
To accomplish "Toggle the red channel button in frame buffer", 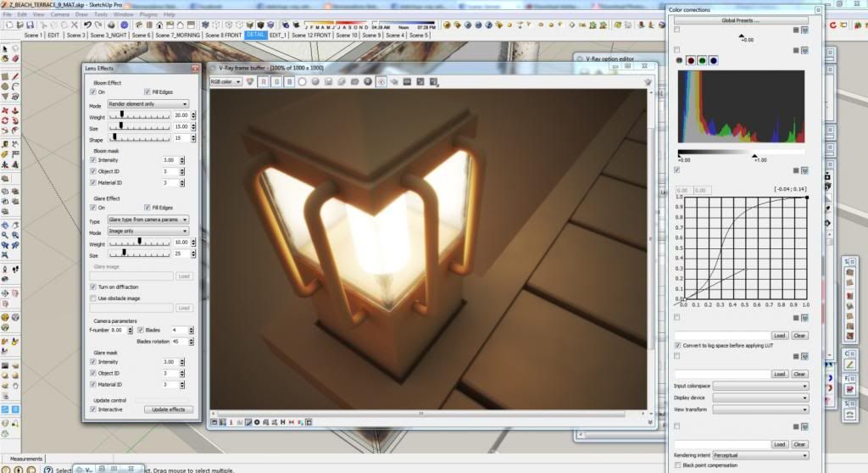I will click(264, 81).
